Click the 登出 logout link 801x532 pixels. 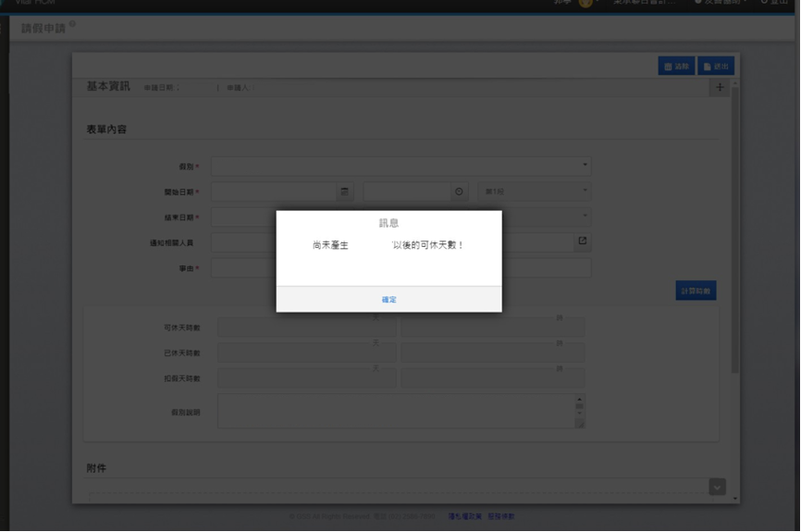click(x=774, y=2)
